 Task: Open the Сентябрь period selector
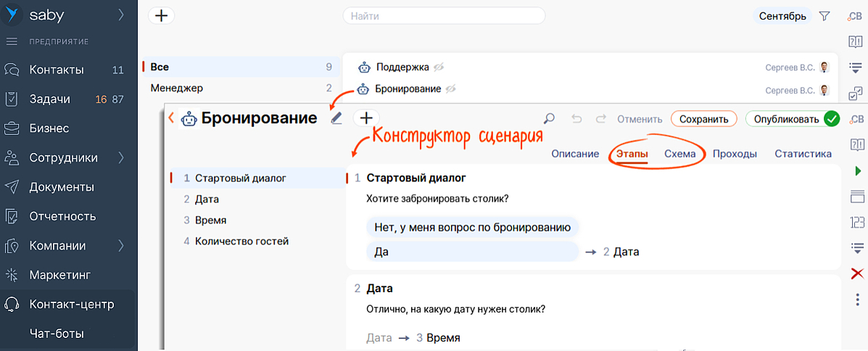(782, 16)
